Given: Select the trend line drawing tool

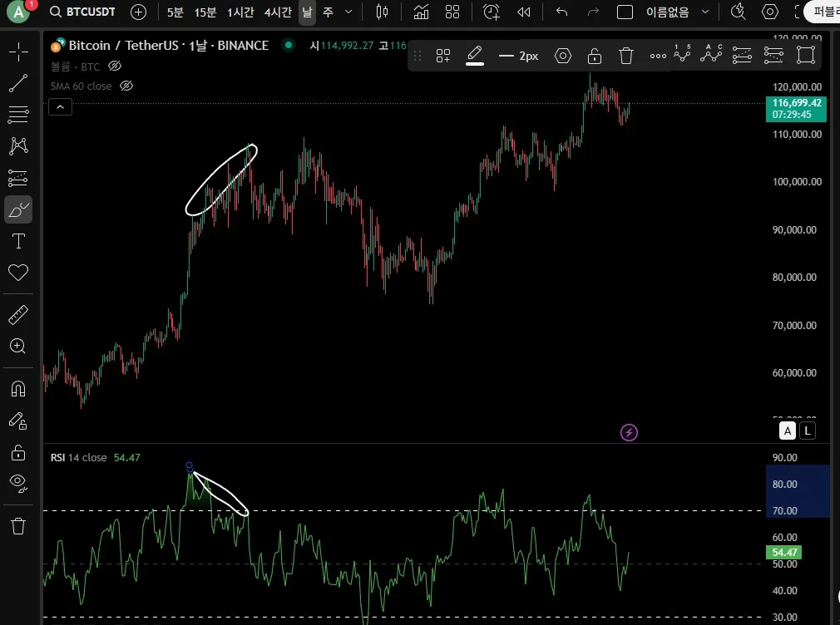Looking at the screenshot, I should (18, 83).
